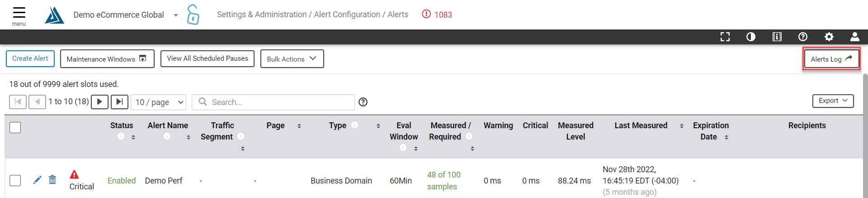Check the Demo Perf row checkbox
Image resolution: width=868 pixels, height=198 pixels.
click(15, 180)
